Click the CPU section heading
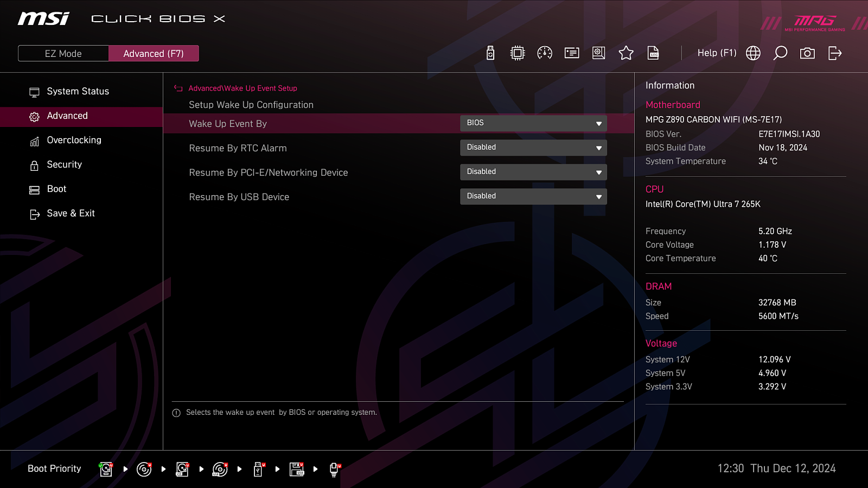868x488 pixels. click(x=654, y=189)
